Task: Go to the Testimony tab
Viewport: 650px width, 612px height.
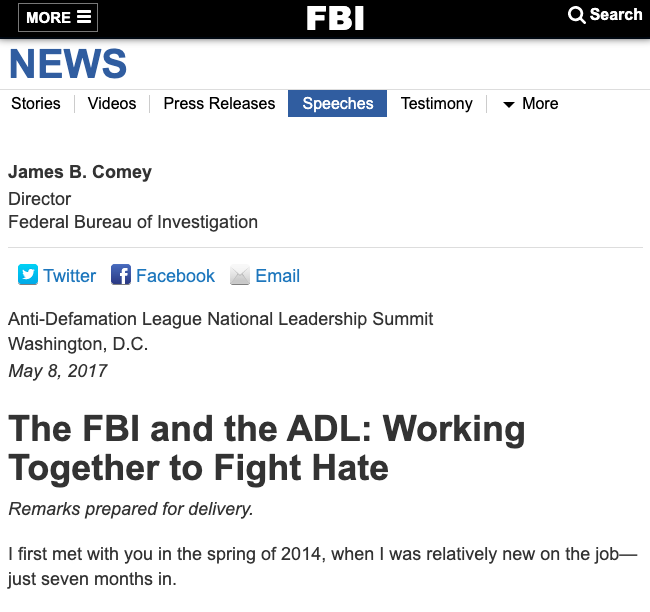Action: coord(436,104)
